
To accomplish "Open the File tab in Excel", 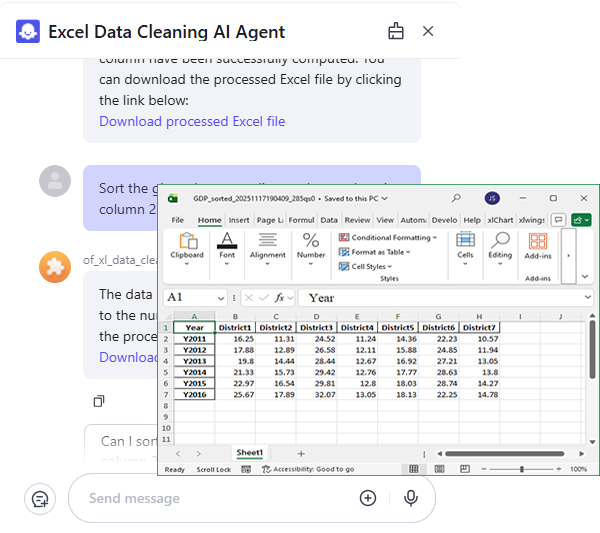I will click(x=178, y=220).
